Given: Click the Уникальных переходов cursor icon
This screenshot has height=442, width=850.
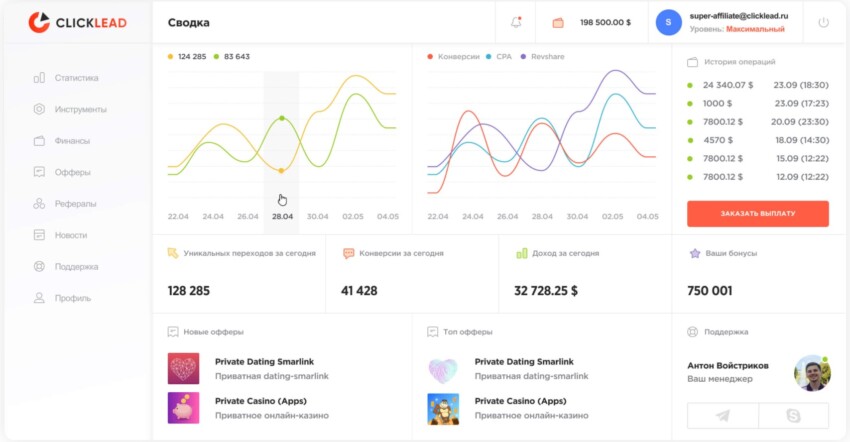Looking at the screenshot, I should 173,253.
